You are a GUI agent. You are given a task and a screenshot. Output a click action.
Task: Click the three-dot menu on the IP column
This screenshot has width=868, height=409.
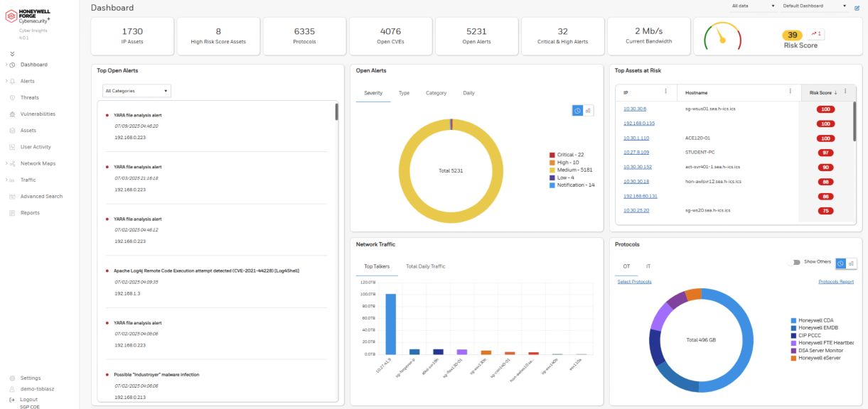pos(666,92)
